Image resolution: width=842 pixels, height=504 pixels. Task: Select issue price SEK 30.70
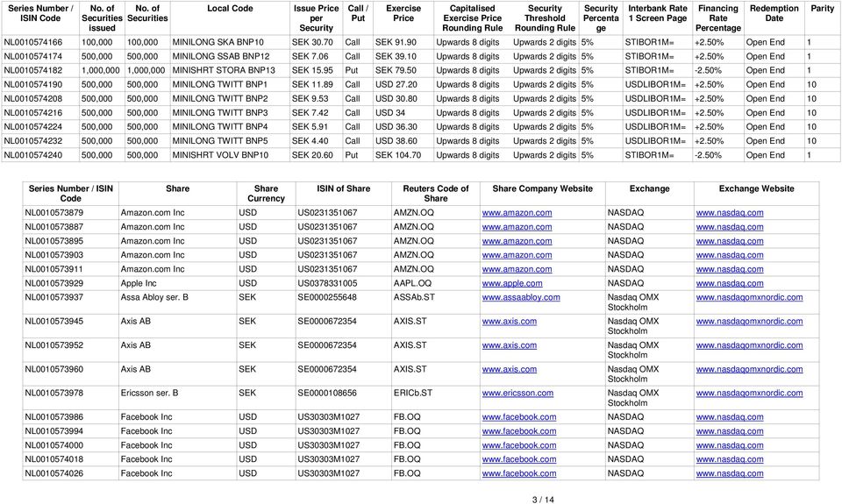click(312, 42)
